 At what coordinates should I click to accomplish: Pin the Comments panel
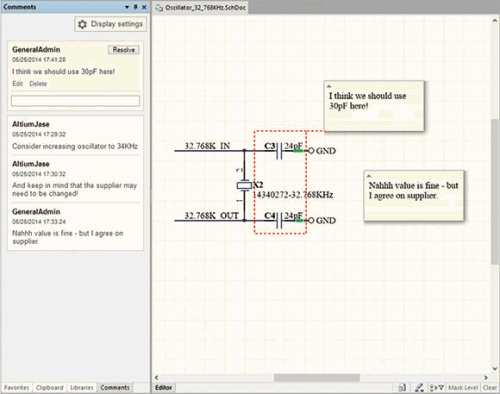pos(136,7)
